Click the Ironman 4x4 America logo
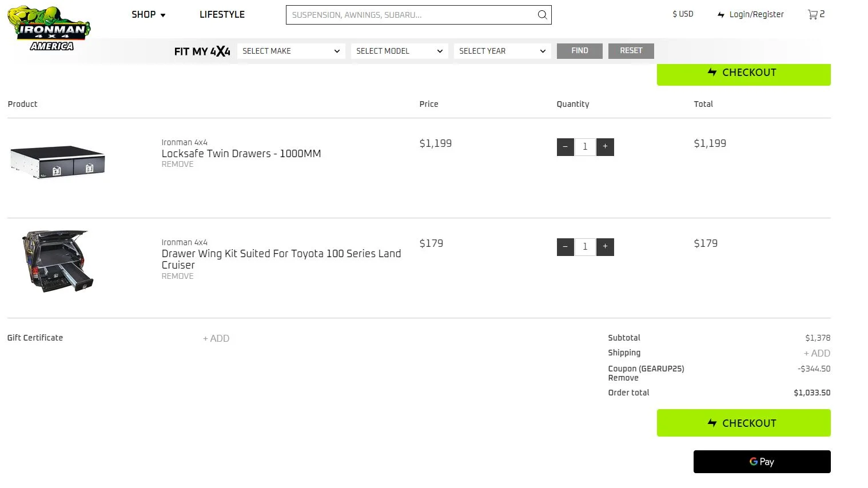 (x=49, y=29)
